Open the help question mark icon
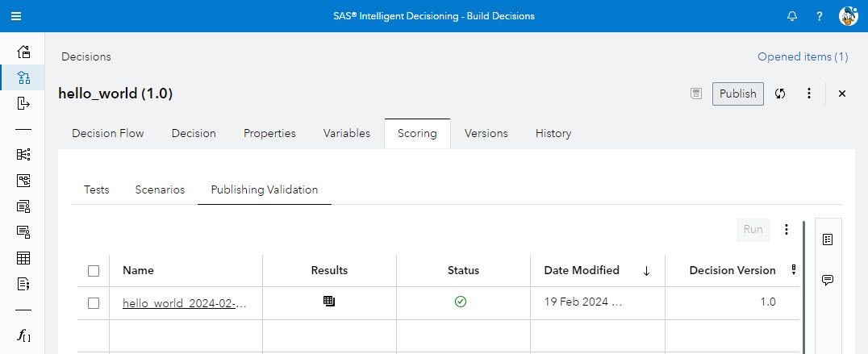Viewport: 868px width, 354px height. pos(820,16)
